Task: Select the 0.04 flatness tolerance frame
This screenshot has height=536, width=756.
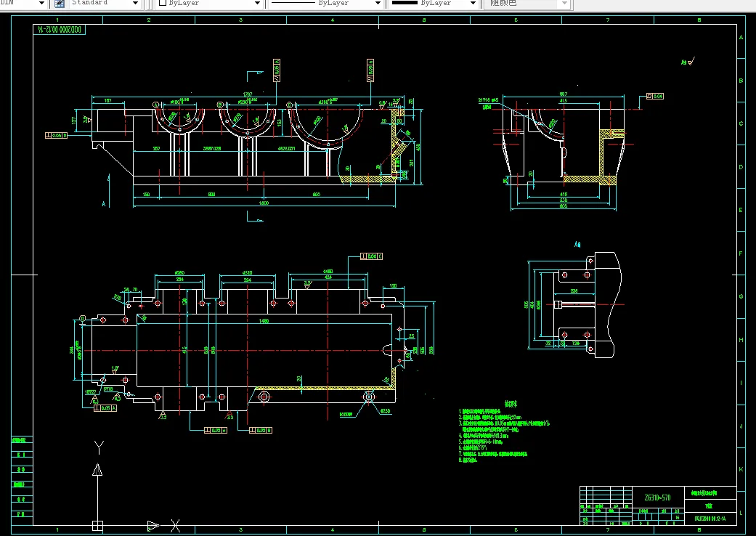Action: coord(655,97)
